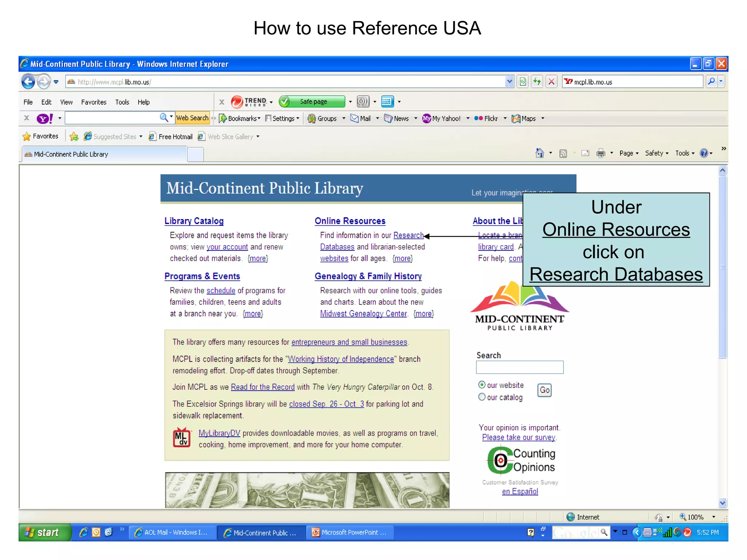Click the Trend Micro keyboard icon
The image size is (747, 560).
click(387, 102)
